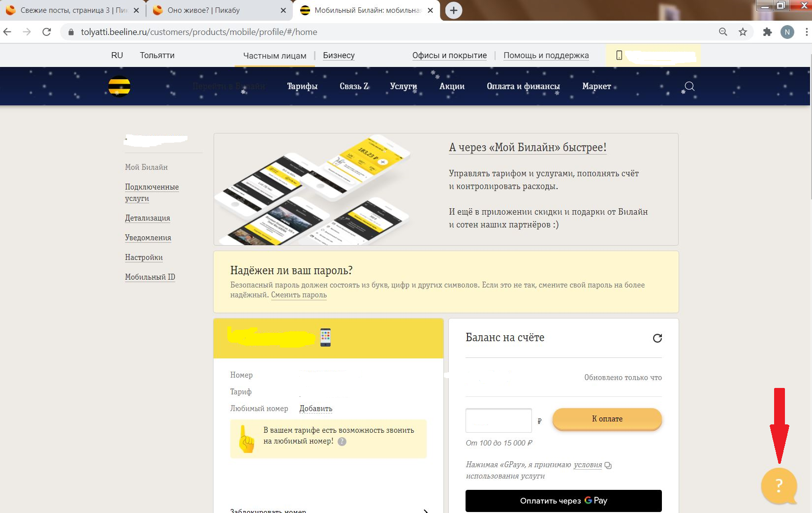Click Сменить пароль link
Screen dimensions: 812x513
299,295
